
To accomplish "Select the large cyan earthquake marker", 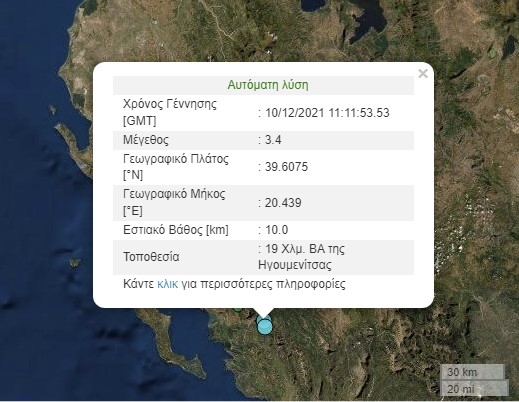I will (265, 327).
